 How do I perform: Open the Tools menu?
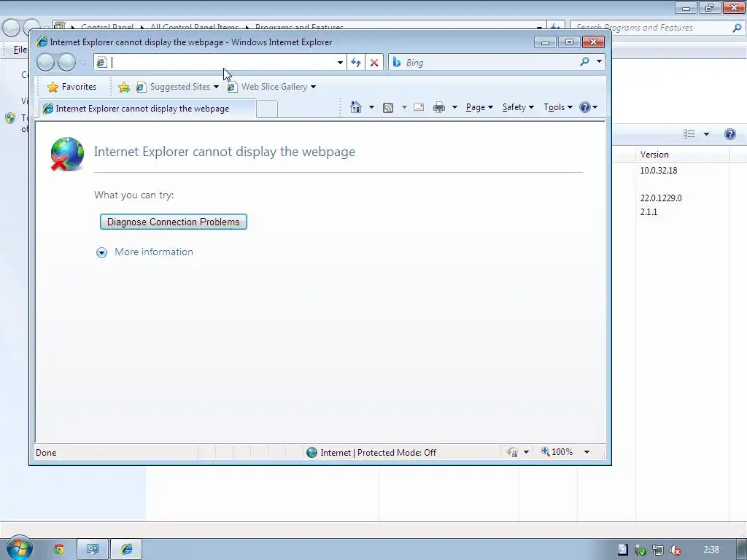[x=558, y=107]
